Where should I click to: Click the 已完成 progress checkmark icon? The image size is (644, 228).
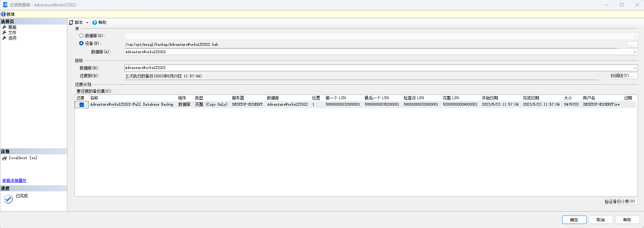[x=8, y=199]
